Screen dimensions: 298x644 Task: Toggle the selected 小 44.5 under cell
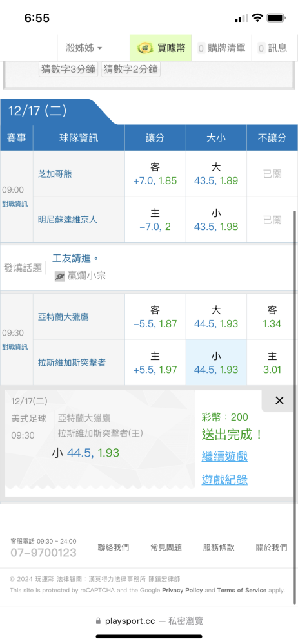coord(216,363)
